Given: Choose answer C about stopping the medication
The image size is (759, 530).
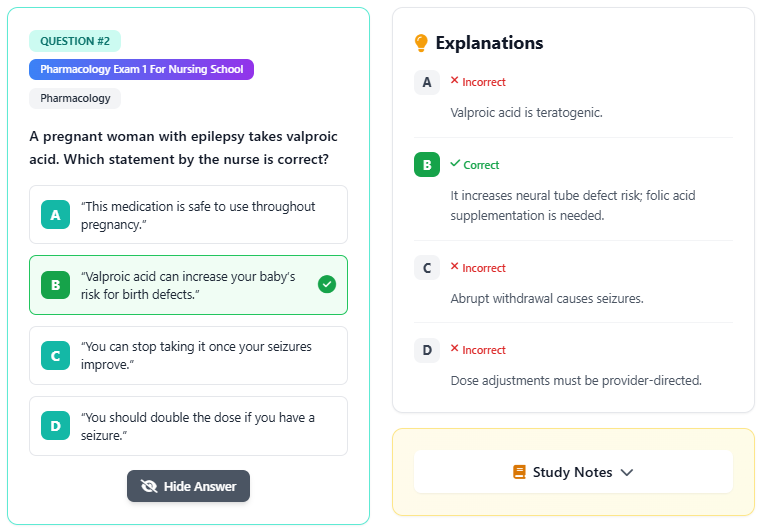Looking at the screenshot, I should [189, 356].
